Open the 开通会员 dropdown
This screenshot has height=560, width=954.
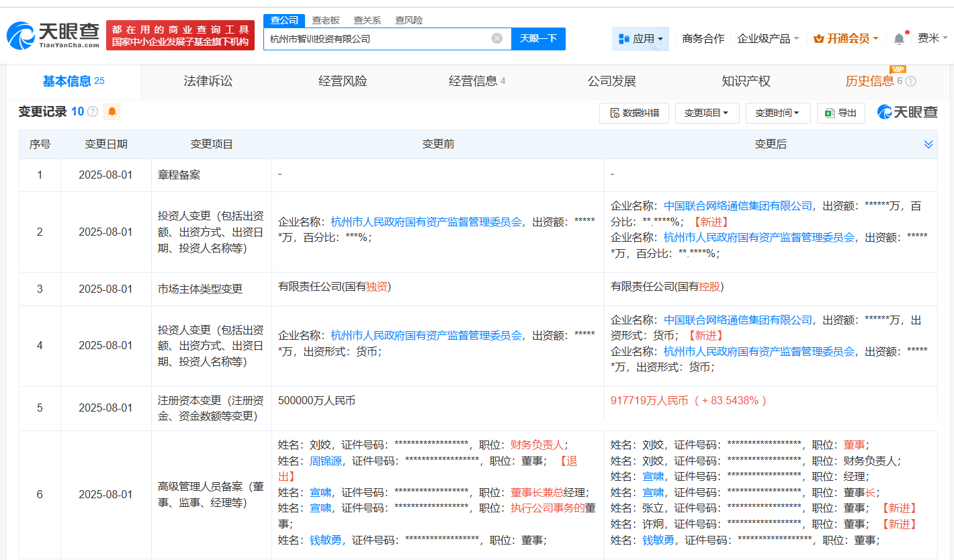[846, 39]
